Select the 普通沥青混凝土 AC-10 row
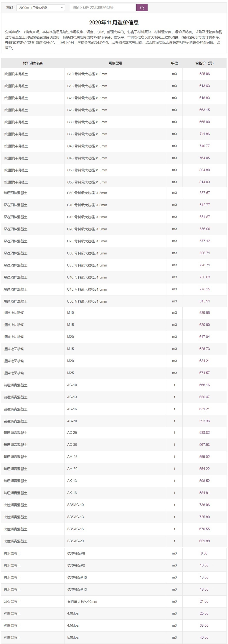 (15, 385)
